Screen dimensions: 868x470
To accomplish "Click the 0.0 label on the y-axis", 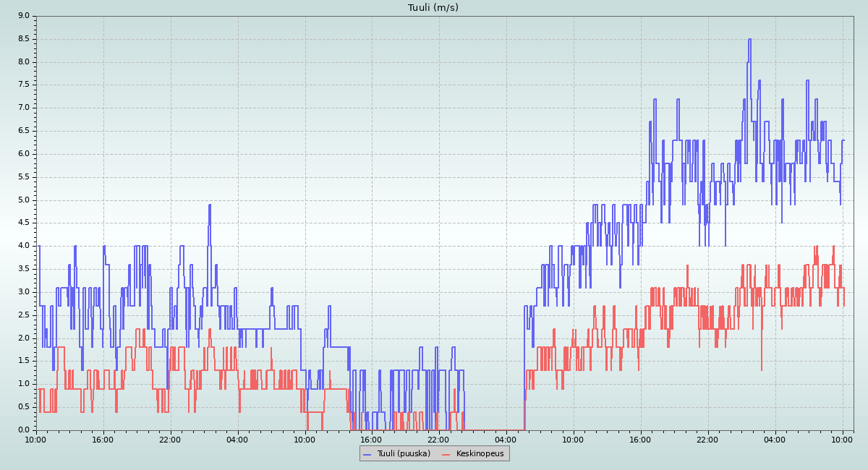I will [23, 430].
